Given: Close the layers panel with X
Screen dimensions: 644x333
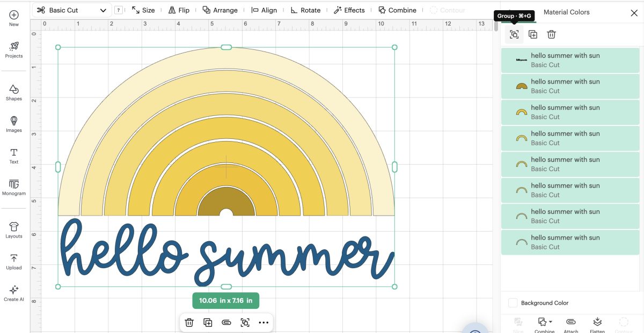Looking at the screenshot, I should 634,13.
